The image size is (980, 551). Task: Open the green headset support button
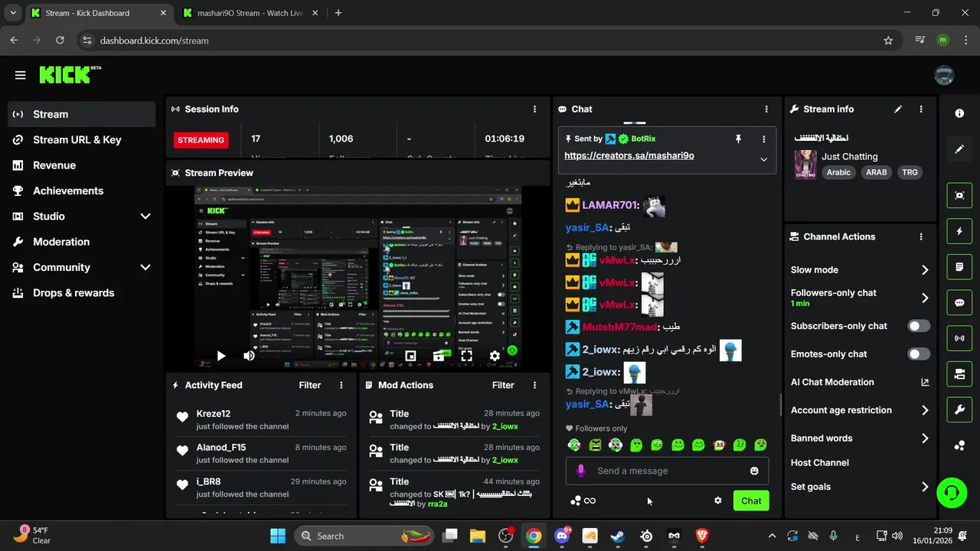(952, 492)
